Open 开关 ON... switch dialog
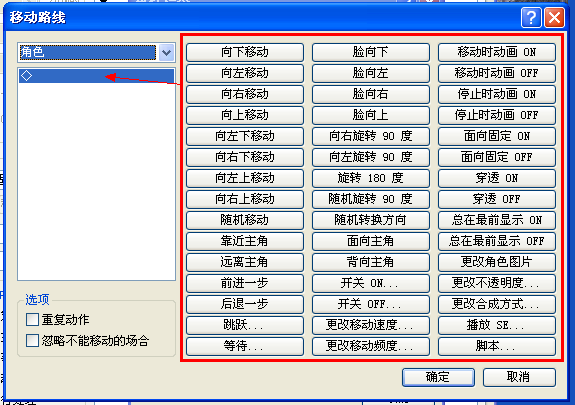The height and width of the screenshot is (405, 575). point(371,283)
